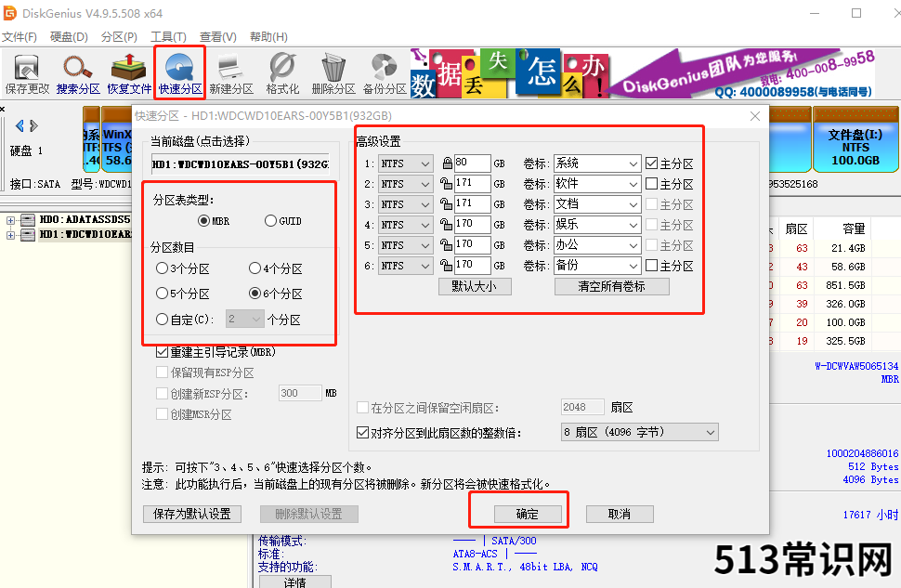Open the 硬盘(D) menu
This screenshot has height=588, width=901.
click(x=69, y=37)
